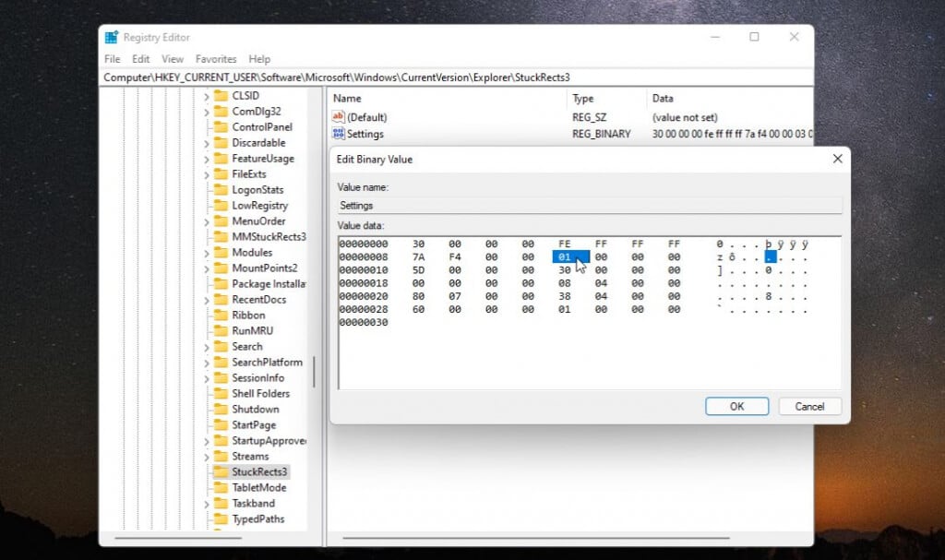Click the registry address bar path
The width and height of the screenshot is (945, 560).
pos(336,77)
